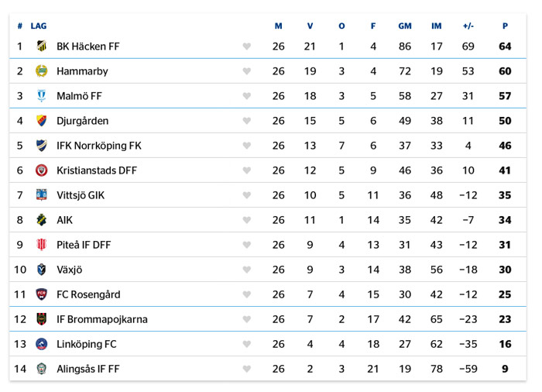Click the Hammarby club crest icon

[42, 71]
